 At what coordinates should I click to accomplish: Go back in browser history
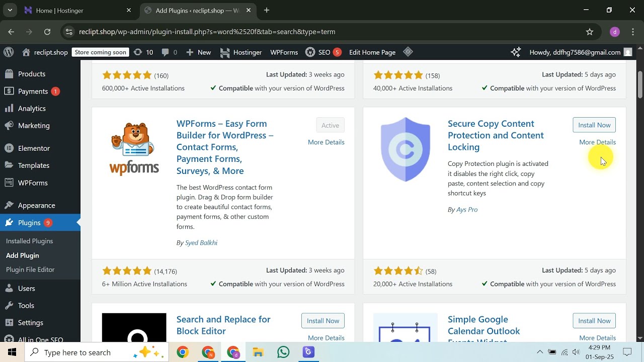pos(11,32)
